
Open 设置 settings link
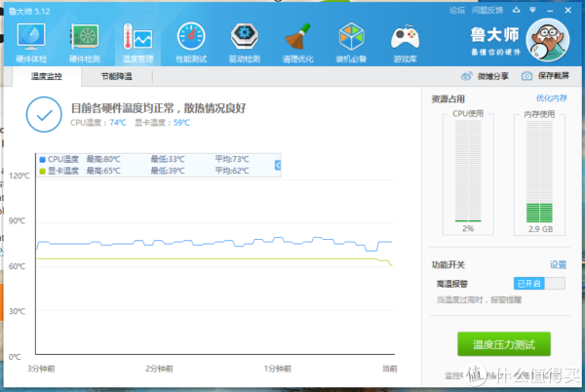tap(558, 265)
